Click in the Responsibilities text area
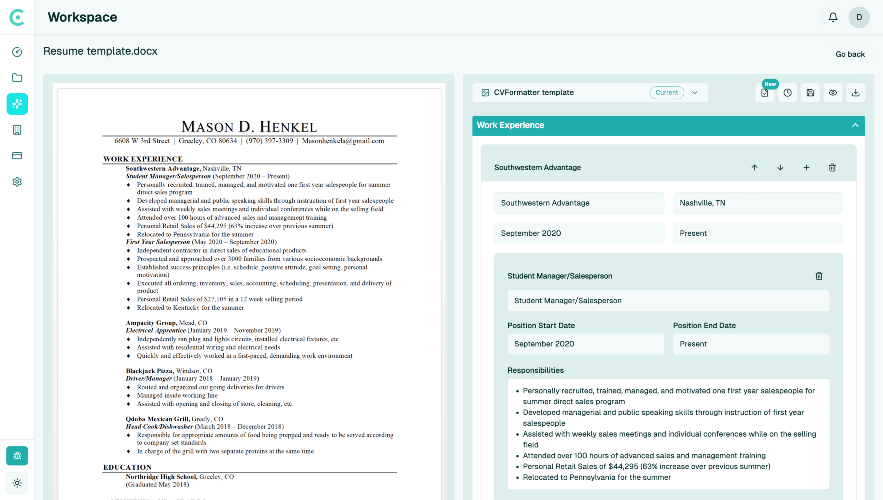The height and width of the screenshot is (500, 883). coord(668,434)
